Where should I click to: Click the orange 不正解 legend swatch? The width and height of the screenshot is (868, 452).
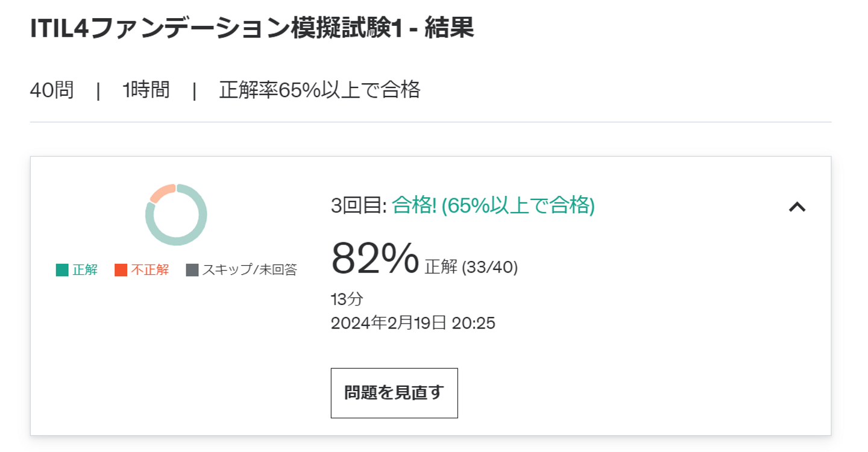coord(121,270)
